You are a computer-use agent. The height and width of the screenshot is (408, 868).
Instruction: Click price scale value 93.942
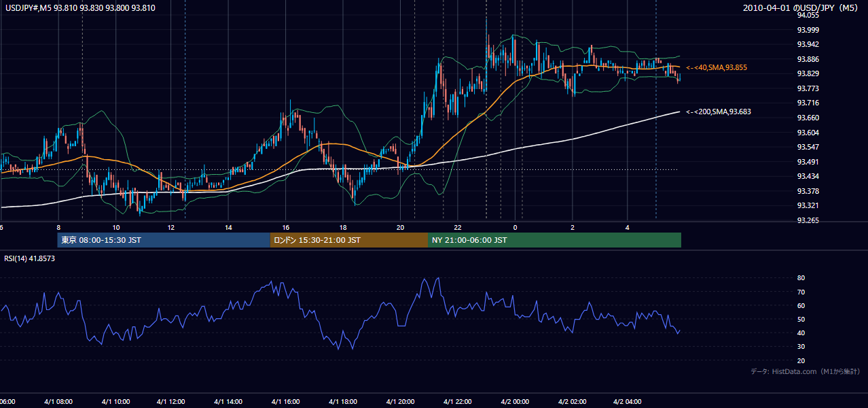pos(808,44)
